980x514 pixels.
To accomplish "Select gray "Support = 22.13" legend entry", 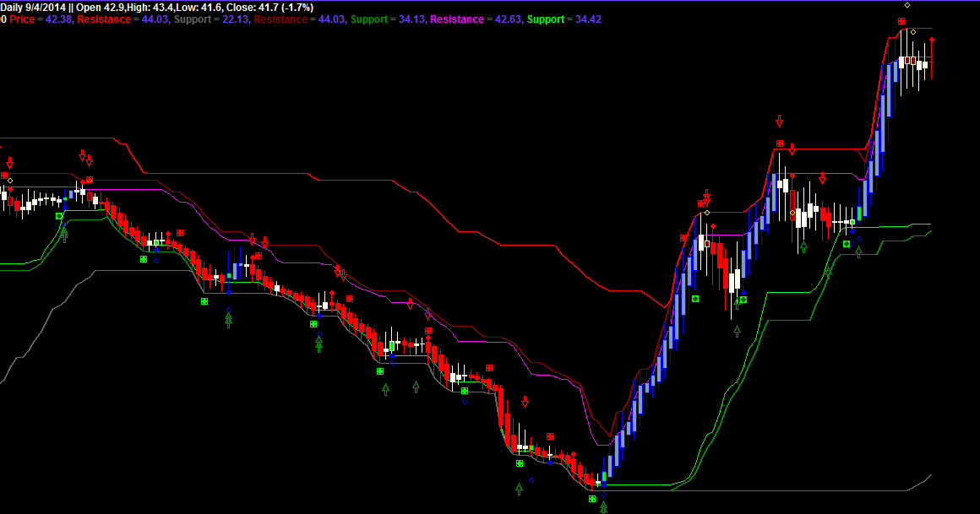I will pyautogui.click(x=211, y=19).
